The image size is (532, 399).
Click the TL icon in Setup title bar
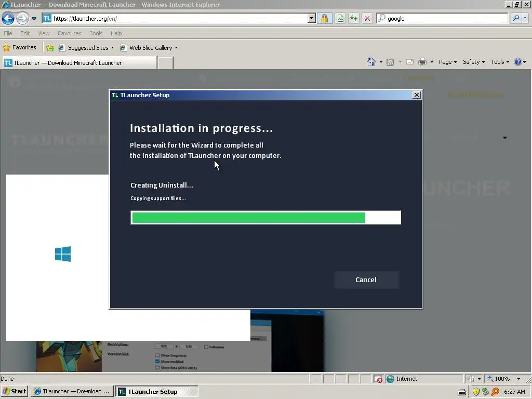115,95
